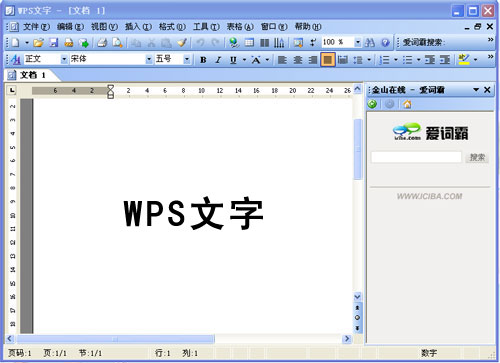500x363 pixels.
Task: Open Find with binoculars icon
Action: pos(370,42)
